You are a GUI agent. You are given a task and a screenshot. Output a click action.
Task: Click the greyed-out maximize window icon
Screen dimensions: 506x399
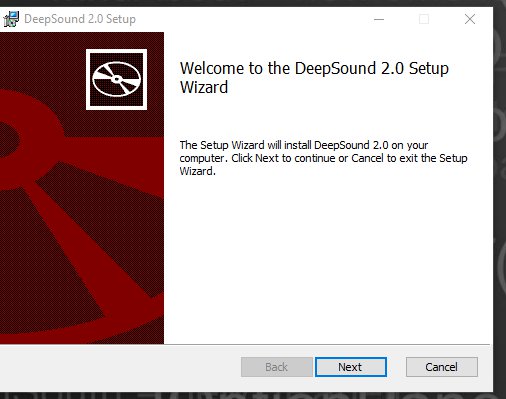[424, 19]
